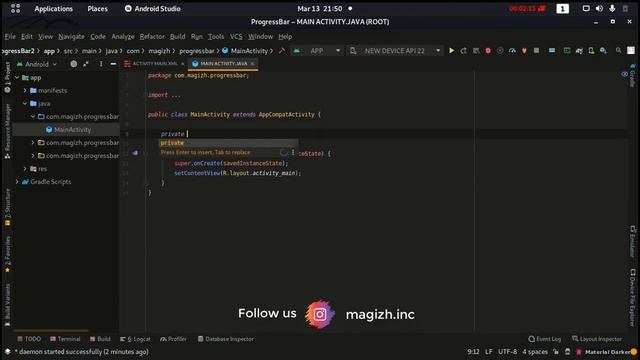This screenshot has width=640, height=360.
Task: Click the gutter override icon beside onCreate
Action: (135, 153)
